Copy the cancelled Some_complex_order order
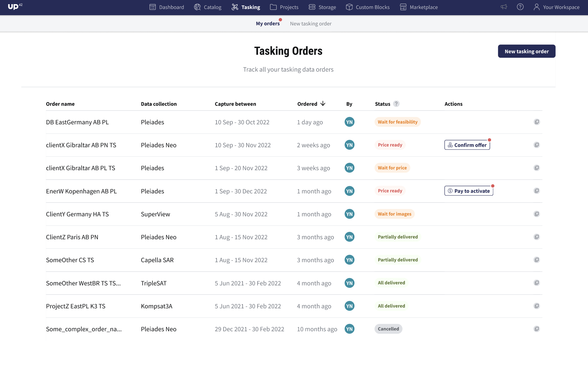 (x=537, y=329)
